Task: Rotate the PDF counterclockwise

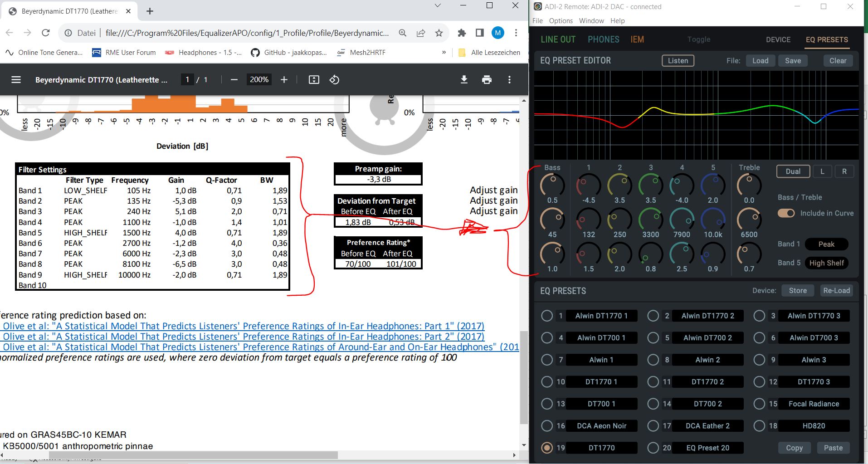Action: 334,80
